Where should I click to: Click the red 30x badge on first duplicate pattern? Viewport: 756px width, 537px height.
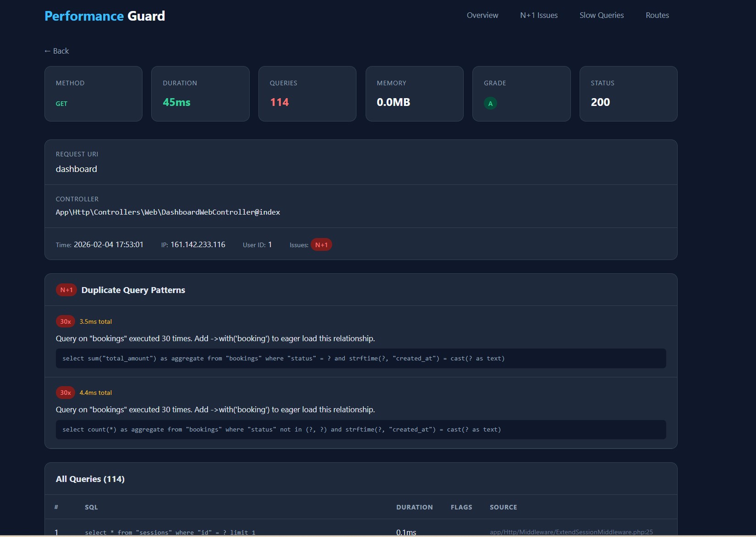pyautogui.click(x=65, y=321)
